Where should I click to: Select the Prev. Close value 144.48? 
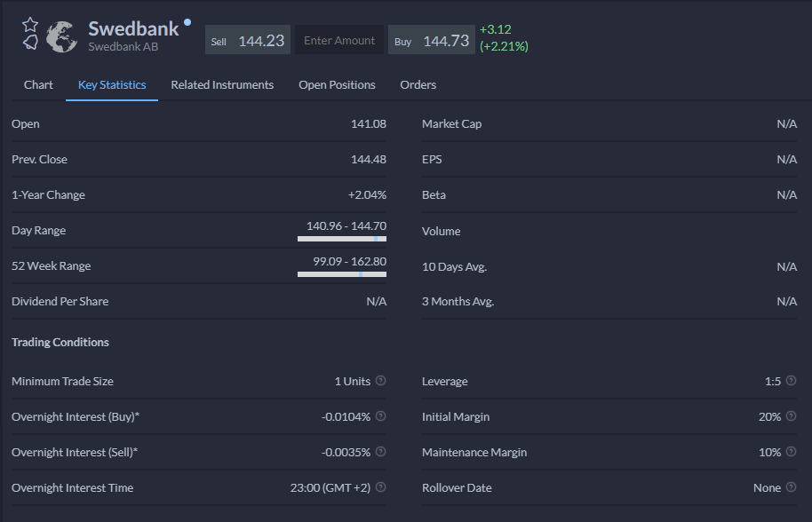[368, 159]
